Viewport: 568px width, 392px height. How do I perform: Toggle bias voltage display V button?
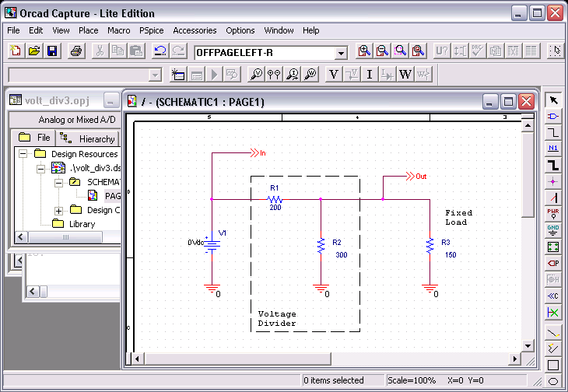tap(334, 75)
